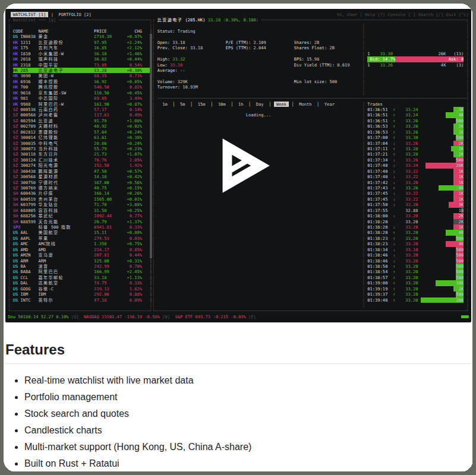Select the Day chart timeframe

click(x=259, y=104)
